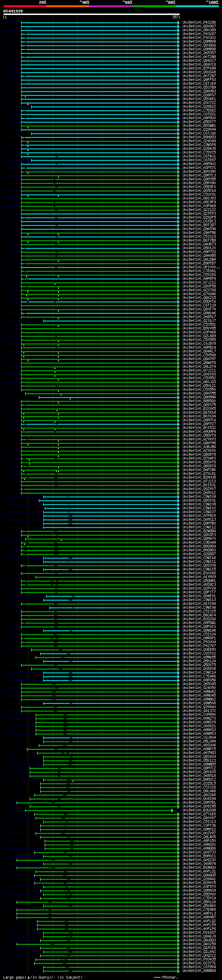This screenshot has height=980, width=222.
Task: Select UniRef100_A7P8C9 label
Action: (x=199, y=516)
